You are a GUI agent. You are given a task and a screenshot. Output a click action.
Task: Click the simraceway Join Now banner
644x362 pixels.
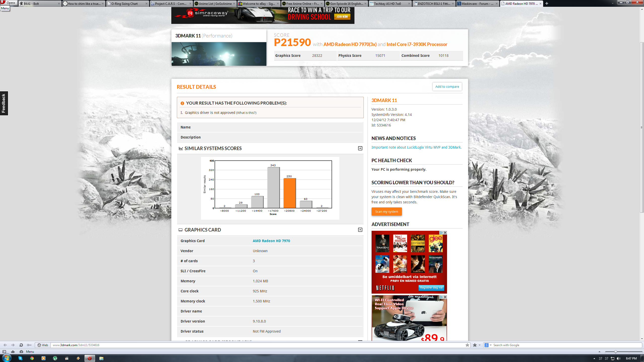(342, 17)
